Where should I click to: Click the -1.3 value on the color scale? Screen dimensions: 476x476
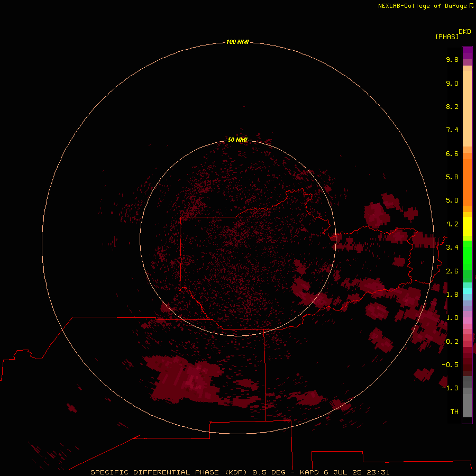(450, 388)
